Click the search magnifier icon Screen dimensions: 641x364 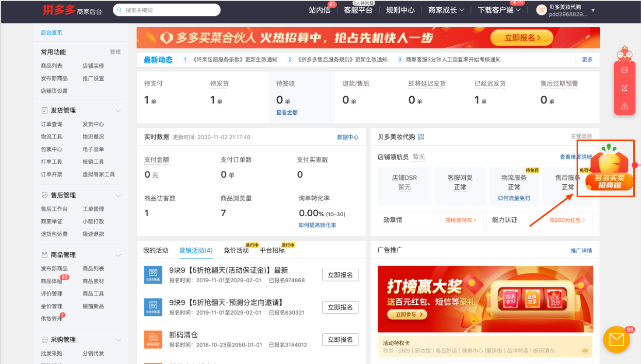pos(119,10)
